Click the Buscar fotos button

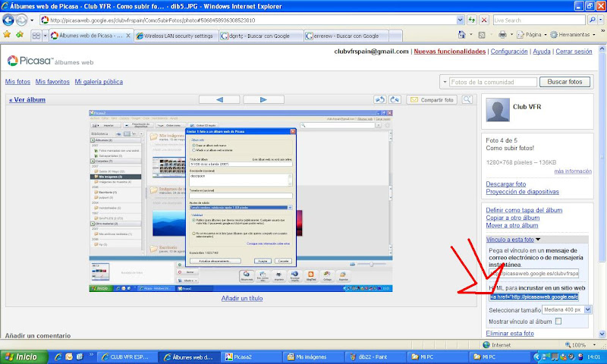pyautogui.click(x=565, y=82)
